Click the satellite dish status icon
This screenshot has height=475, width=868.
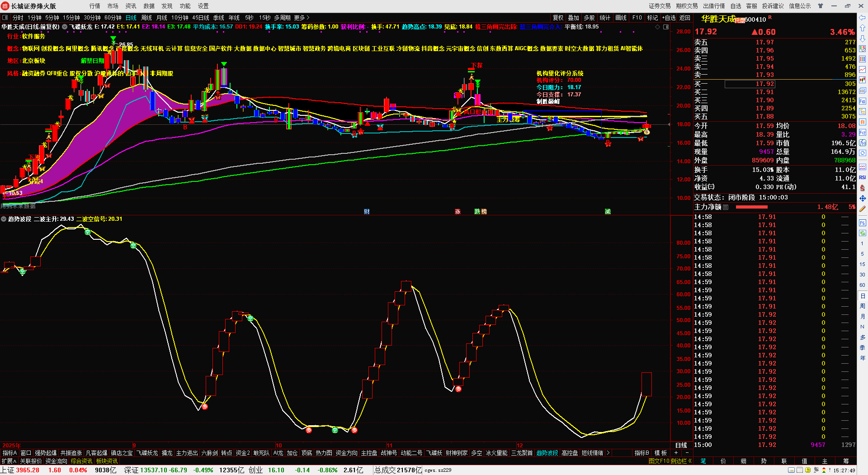pos(816,470)
